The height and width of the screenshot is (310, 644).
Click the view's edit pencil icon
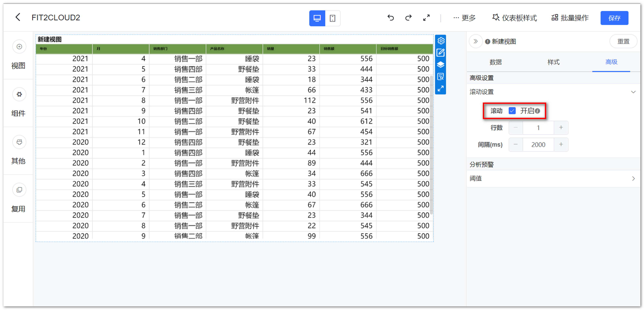(x=441, y=53)
